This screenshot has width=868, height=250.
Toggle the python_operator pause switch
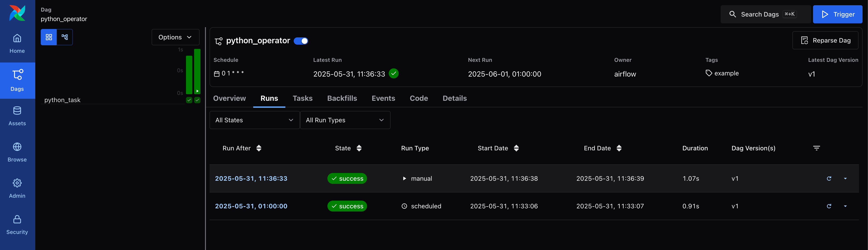click(x=300, y=41)
